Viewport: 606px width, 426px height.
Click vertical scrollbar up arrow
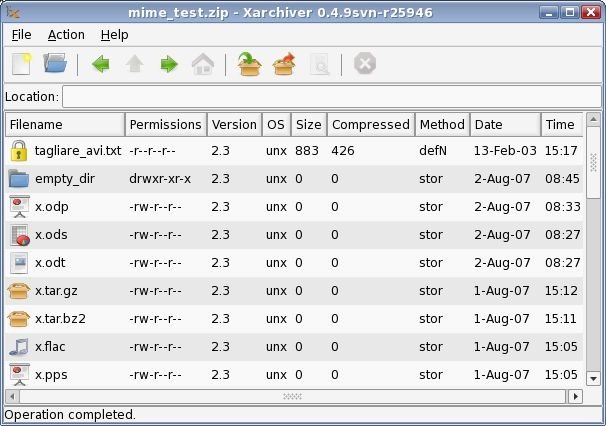pyautogui.click(x=593, y=119)
